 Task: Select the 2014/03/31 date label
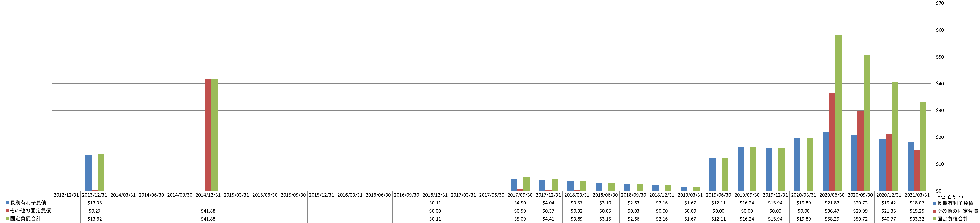pos(123,195)
